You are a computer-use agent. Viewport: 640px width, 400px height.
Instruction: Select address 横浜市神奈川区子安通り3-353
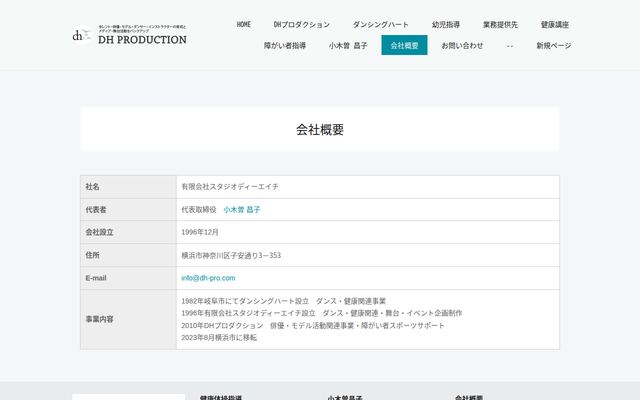tap(231, 255)
